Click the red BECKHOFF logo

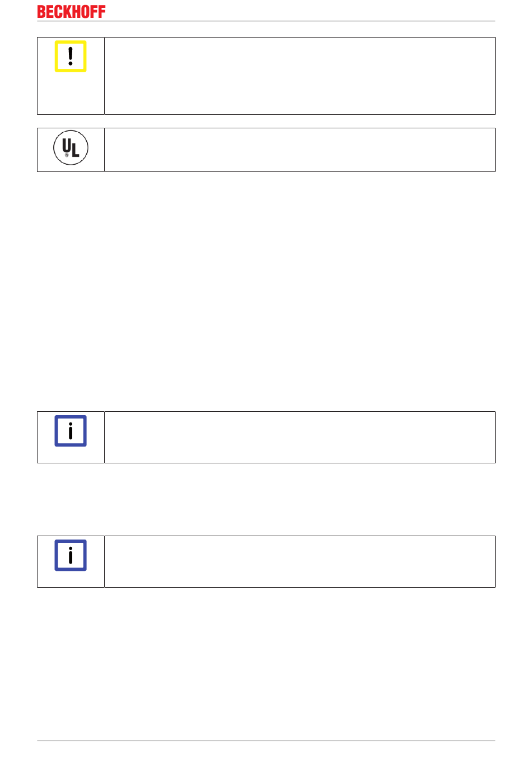click(71, 12)
